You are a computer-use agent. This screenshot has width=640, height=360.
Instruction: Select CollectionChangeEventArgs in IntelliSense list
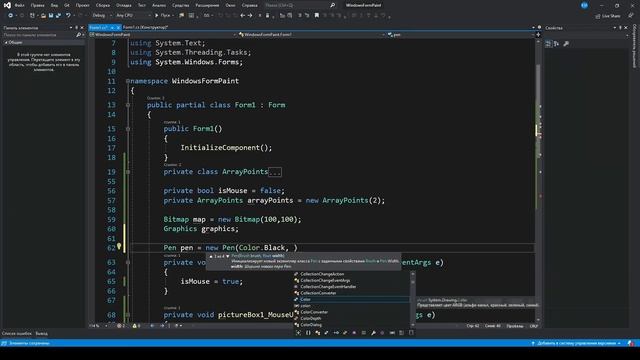click(325, 280)
